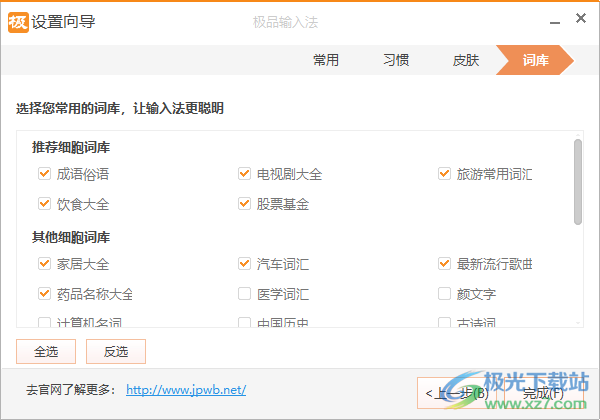Screen dimensions: 600x420
Task: Select the 词库 step tab
Action: click(535, 60)
